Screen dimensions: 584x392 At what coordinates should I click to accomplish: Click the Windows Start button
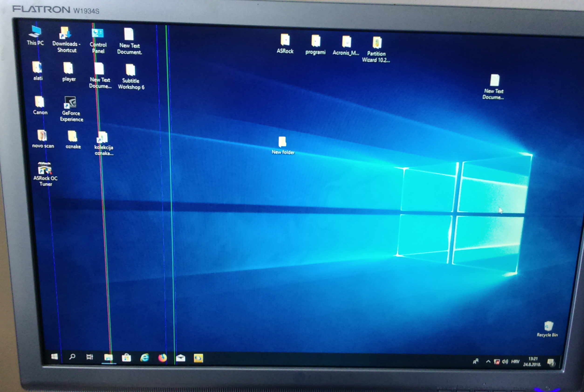[x=54, y=357]
